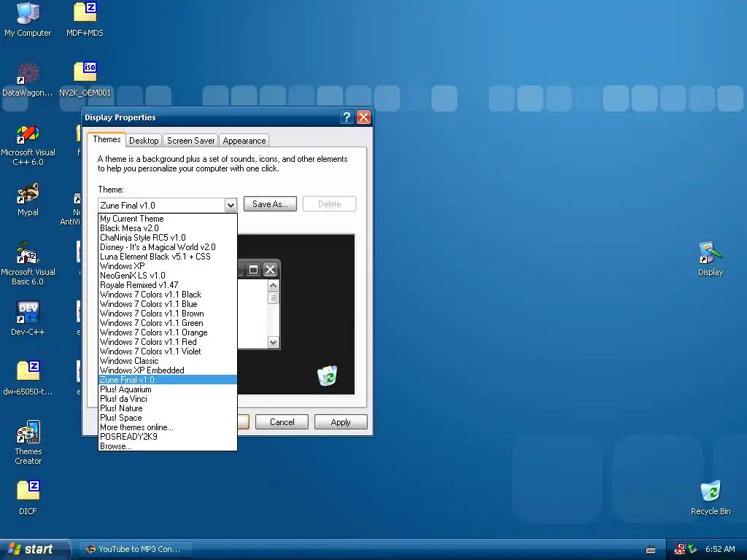Choose Royale Remixed v1.47 theme

click(x=168, y=285)
